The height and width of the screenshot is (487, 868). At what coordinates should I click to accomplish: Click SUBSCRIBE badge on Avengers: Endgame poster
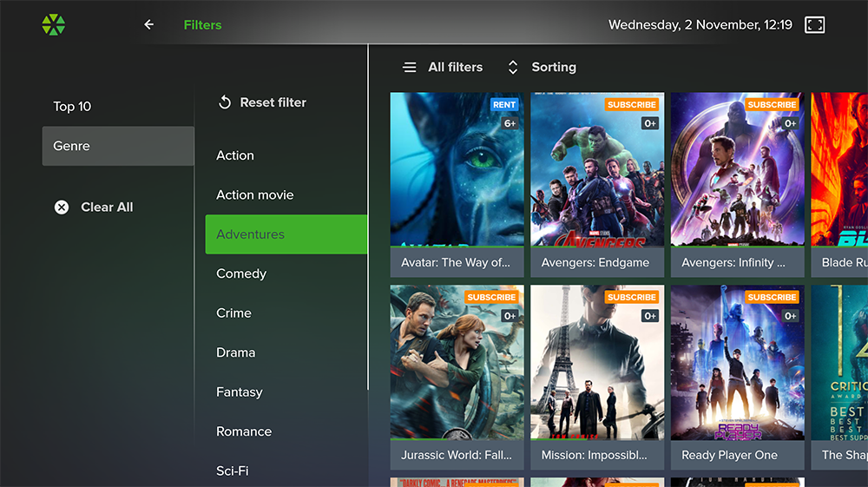(x=632, y=104)
